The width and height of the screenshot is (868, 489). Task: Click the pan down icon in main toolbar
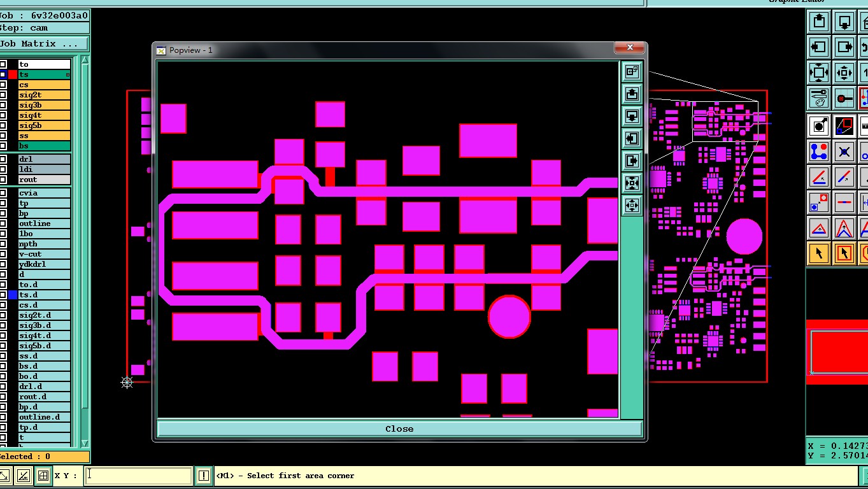[844, 22]
